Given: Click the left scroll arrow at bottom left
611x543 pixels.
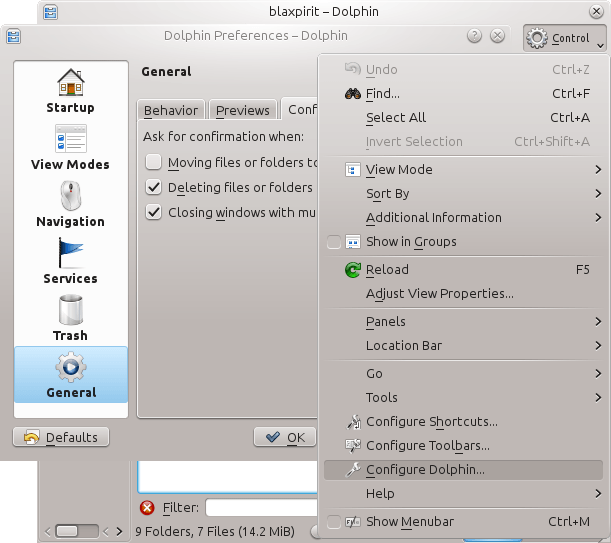Looking at the screenshot, I should [x=48, y=531].
